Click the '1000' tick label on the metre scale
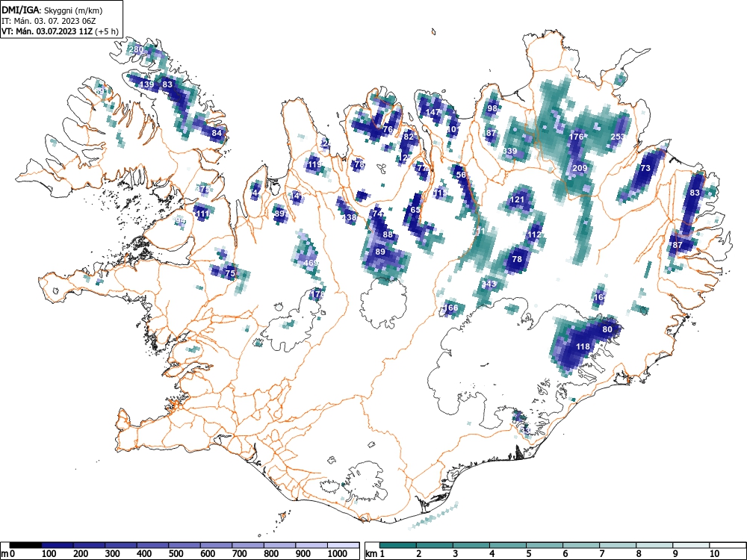 coord(338,554)
